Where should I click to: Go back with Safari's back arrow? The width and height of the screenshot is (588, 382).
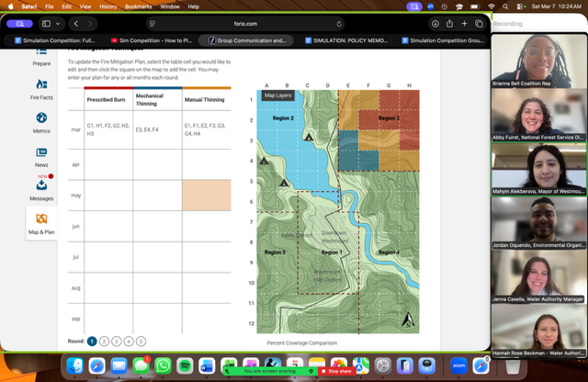point(76,24)
